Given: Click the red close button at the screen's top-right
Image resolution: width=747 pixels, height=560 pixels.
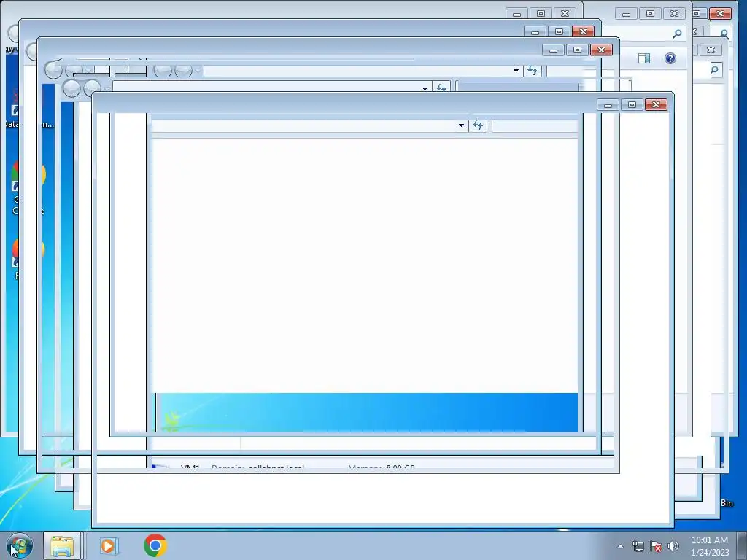Looking at the screenshot, I should click(x=720, y=14).
